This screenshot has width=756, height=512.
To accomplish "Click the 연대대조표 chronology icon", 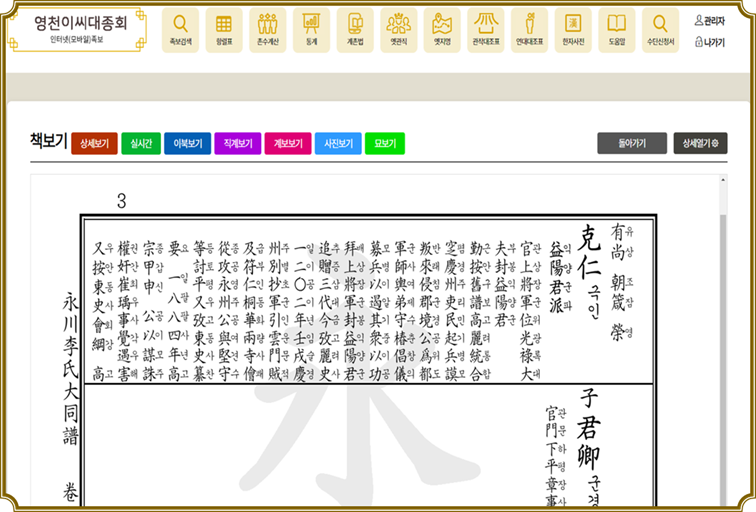I will pos(529,28).
